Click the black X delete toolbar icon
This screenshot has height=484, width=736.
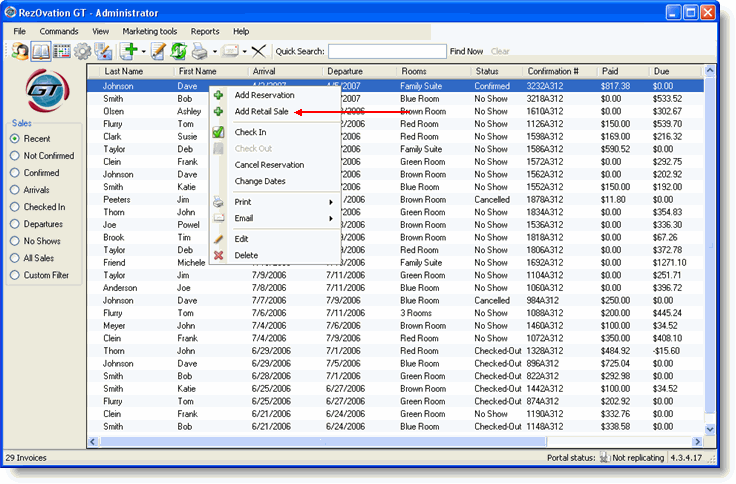[259, 51]
